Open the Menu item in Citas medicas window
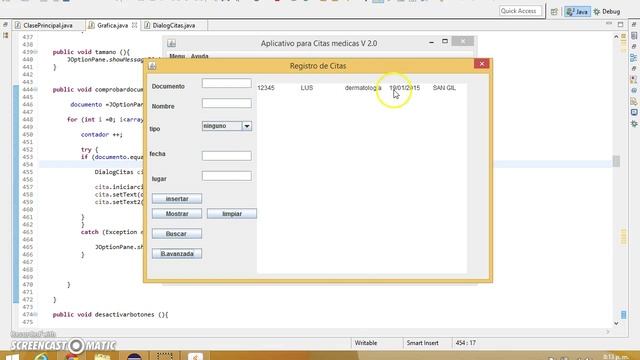Screen dimensions: 640x360 pyautogui.click(x=177, y=56)
